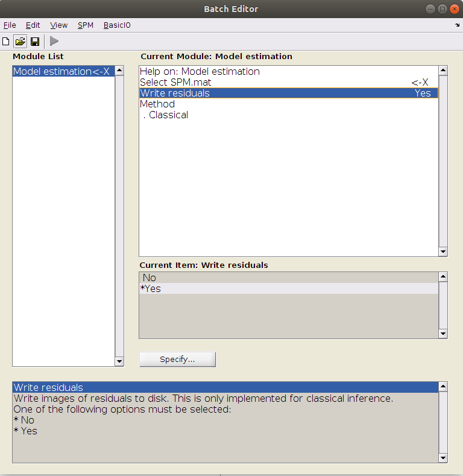
Task: Click down arrow of Current Item scrollbar
Action: click(x=443, y=334)
